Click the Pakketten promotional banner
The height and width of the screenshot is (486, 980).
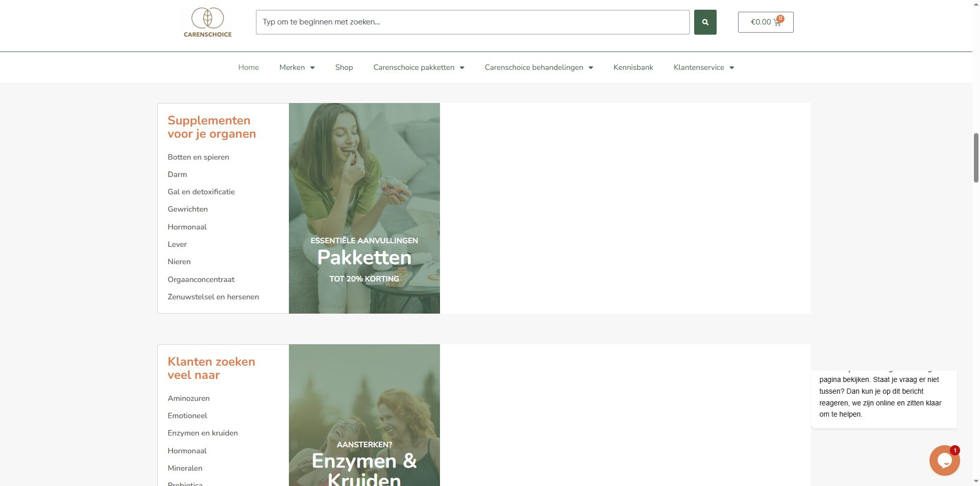coord(364,208)
